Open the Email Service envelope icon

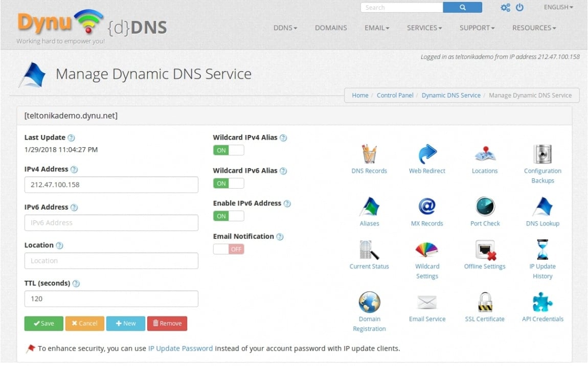(x=427, y=302)
